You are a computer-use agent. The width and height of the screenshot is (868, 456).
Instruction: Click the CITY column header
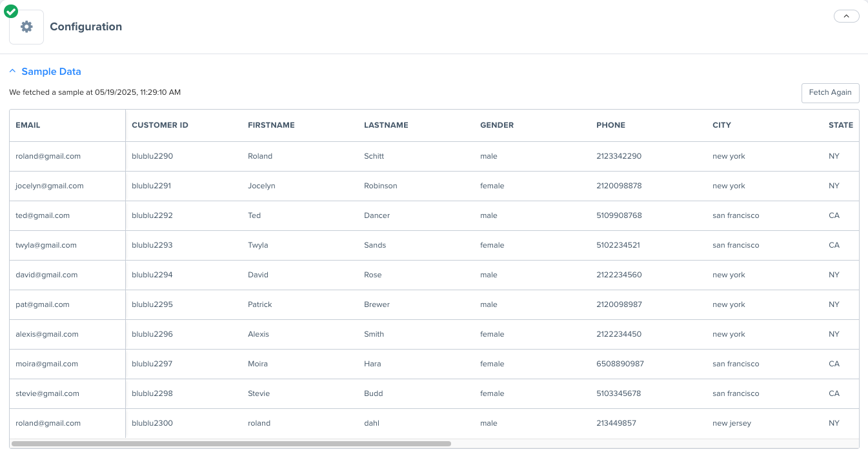(x=722, y=125)
